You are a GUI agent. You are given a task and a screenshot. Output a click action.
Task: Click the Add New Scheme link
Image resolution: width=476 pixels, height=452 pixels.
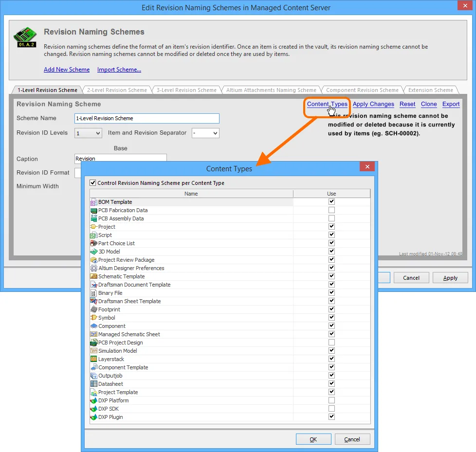67,70
